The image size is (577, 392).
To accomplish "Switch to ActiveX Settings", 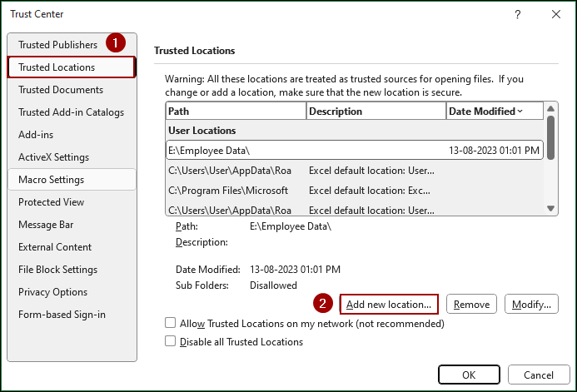I will [x=72, y=157].
